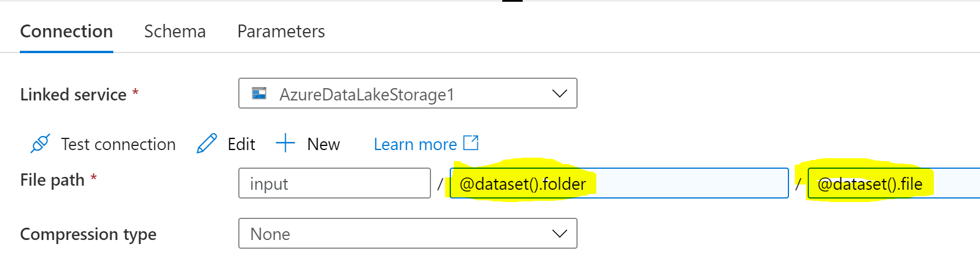The width and height of the screenshot is (980, 261).
Task: Click the New plus icon
Action: click(285, 144)
